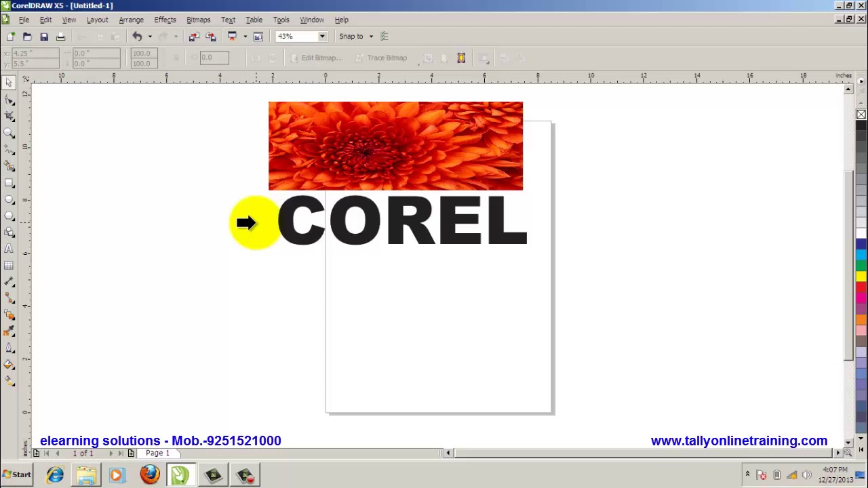Select the Shape tool
The width and height of the screenshot is (868, 488).
[9, 100]
